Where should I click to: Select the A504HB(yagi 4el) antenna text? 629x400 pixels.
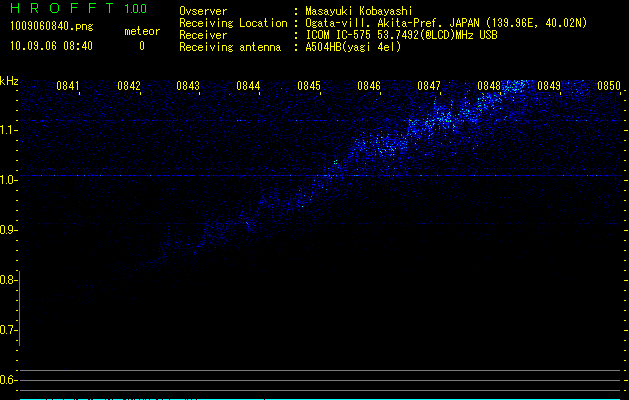(353, 47)
